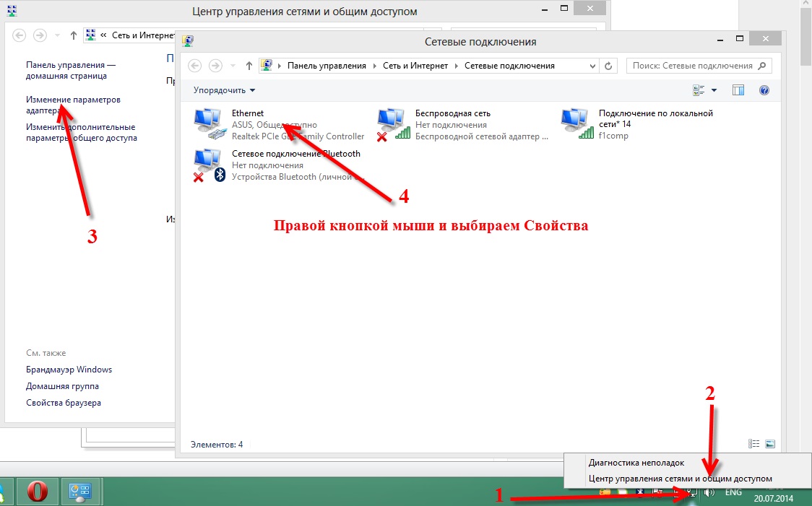Click Сетевые подключения breadcrumb segment

(509, 66)
